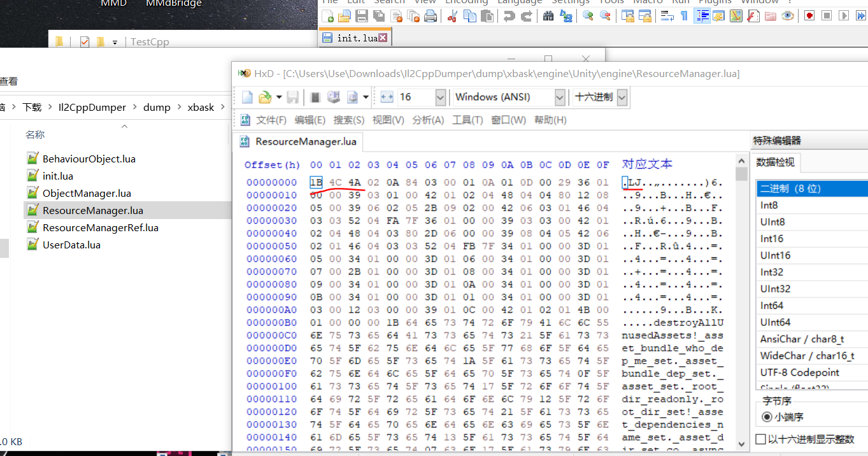Click the Notepad++ record macro icon

[x=809, y=17]
